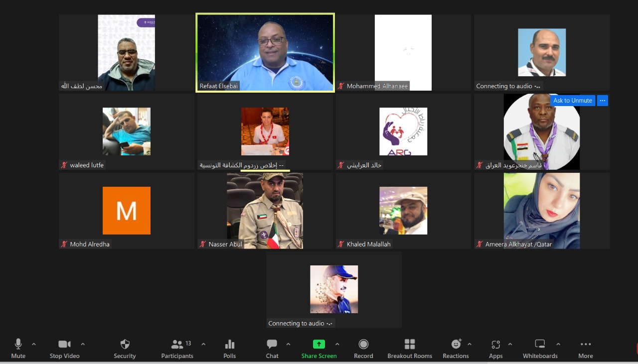
Task: Open the Apps icon
Action: 495,345
